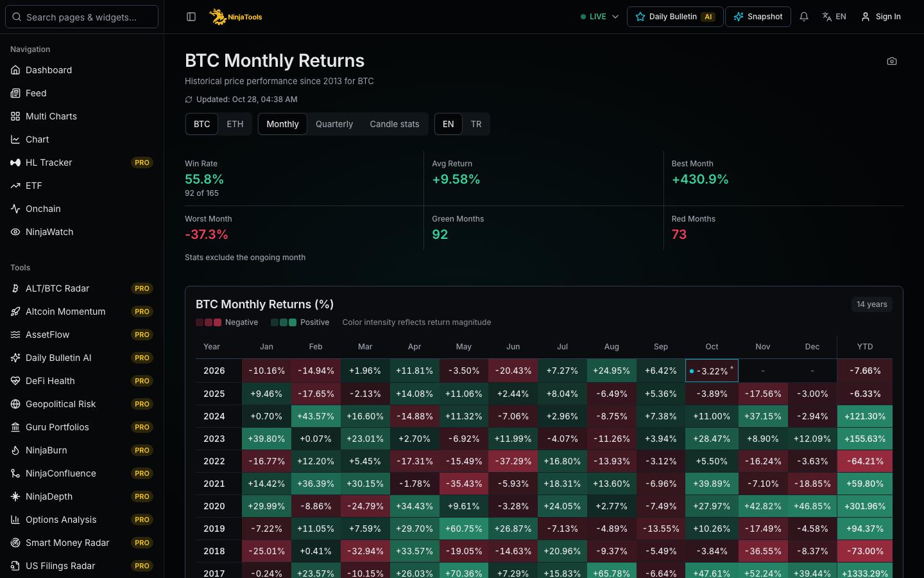Toggle the sidebar panel icon
The width and height of the screenshot is (924, 578).
pos(191,17)
